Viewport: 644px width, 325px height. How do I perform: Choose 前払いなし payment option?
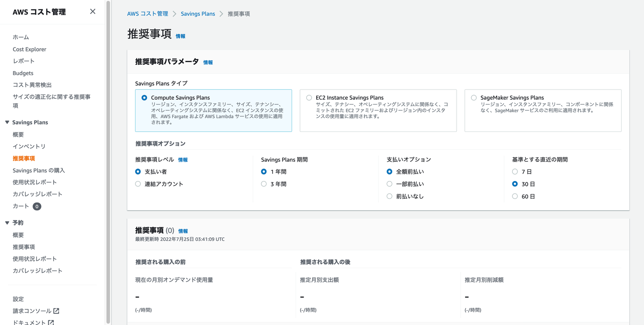click(x=389, y=196)
